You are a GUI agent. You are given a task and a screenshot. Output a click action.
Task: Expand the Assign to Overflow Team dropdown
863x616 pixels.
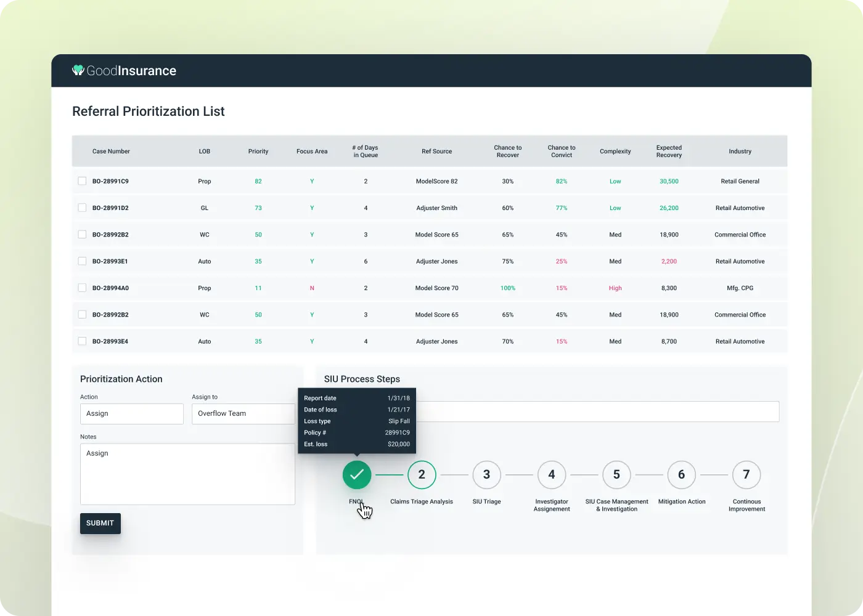[x=243, y=413]
